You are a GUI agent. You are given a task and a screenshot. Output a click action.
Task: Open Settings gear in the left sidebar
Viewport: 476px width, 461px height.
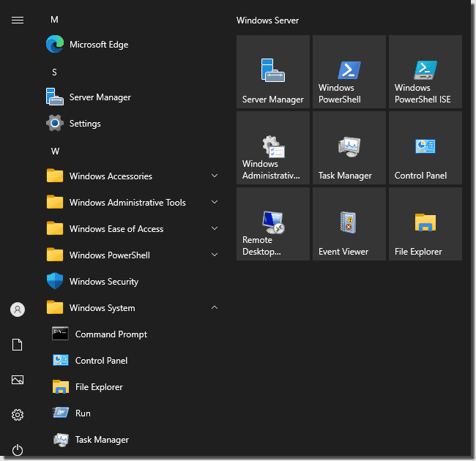[18, 415]
